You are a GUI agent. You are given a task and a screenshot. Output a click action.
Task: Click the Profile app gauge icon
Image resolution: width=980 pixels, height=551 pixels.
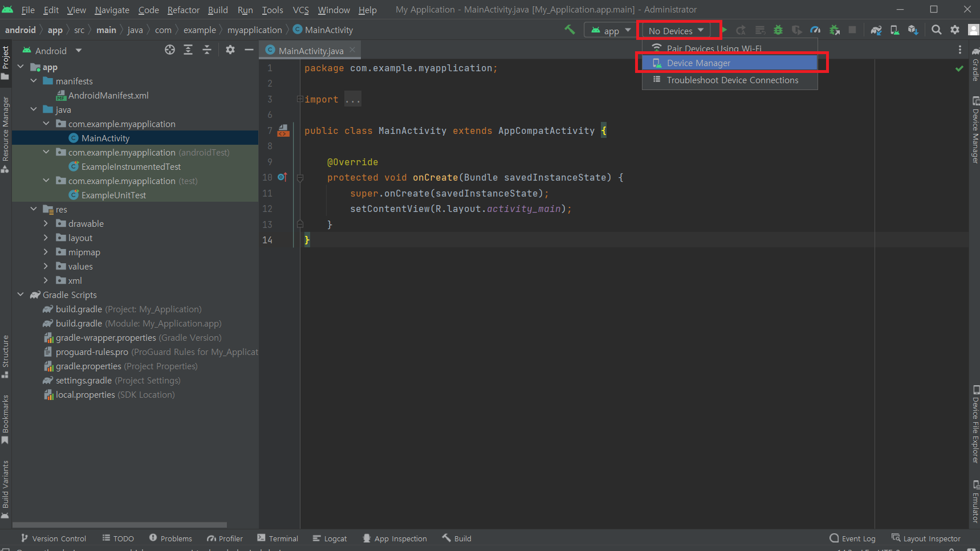(815, 30)
